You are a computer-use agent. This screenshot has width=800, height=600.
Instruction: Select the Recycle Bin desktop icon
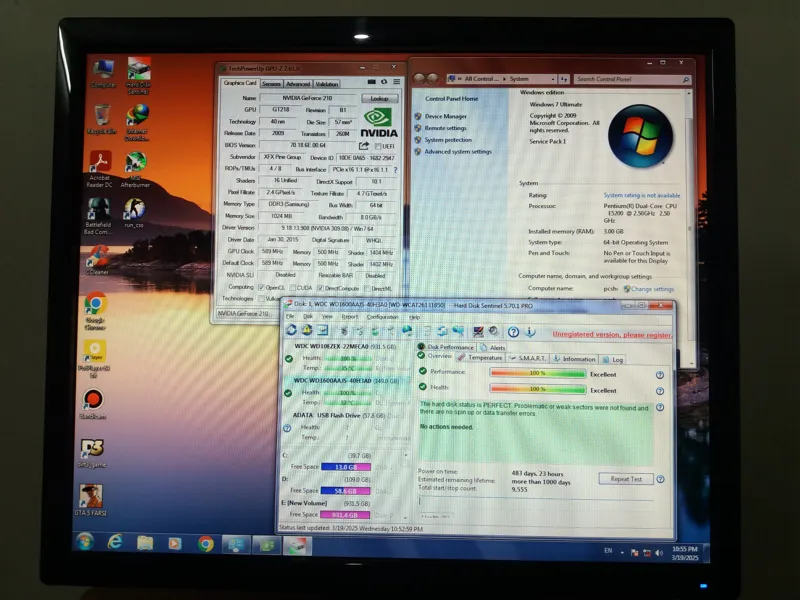102,119
